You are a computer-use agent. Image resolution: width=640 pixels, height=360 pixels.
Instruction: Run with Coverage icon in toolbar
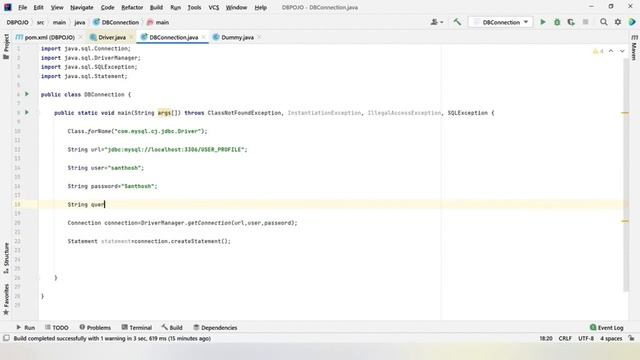(571, 22)
